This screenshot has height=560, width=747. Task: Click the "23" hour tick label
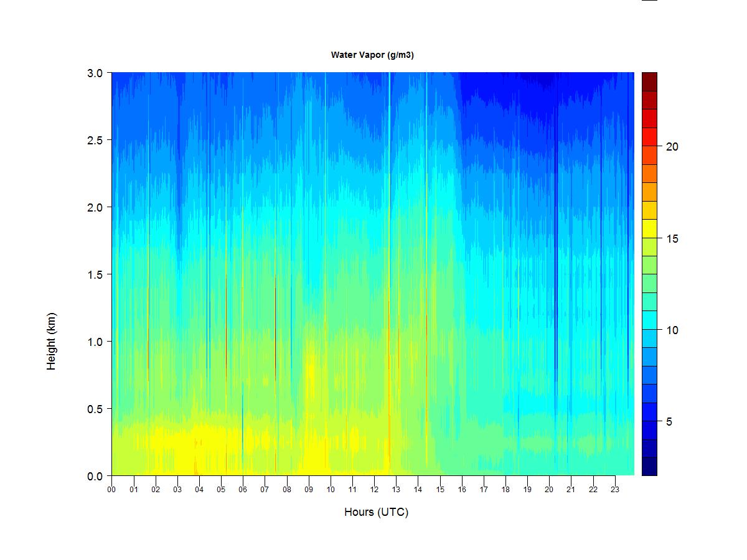click(x=616, y=490)
